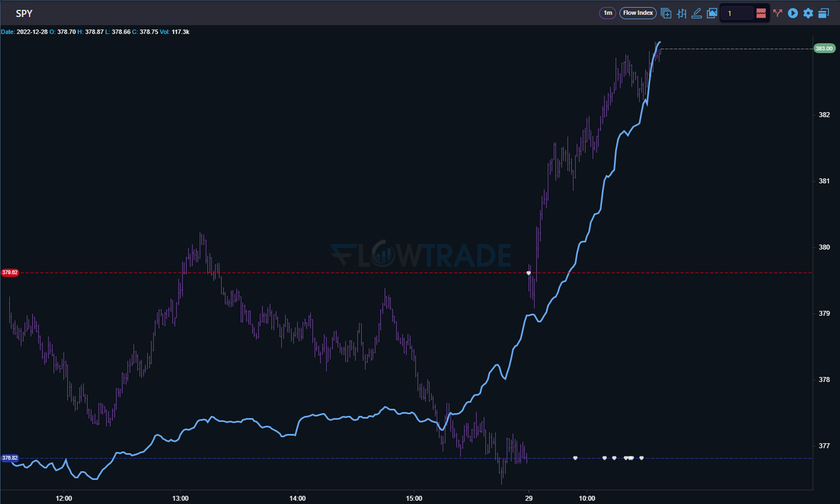Click the 381 price axis label
Screen dimensions: 840x504
pos(825,181)
